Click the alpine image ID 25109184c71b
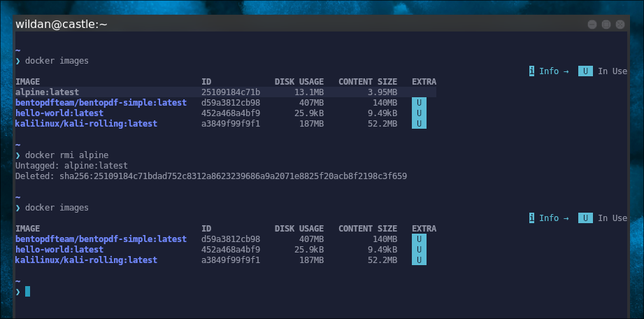644x319 pixels. 231,92
